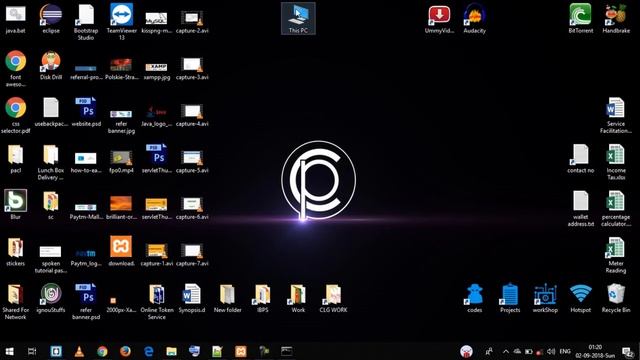Screen dimensions: 640x360
Task: Select the New folder icon
Action: click(227, 298)
